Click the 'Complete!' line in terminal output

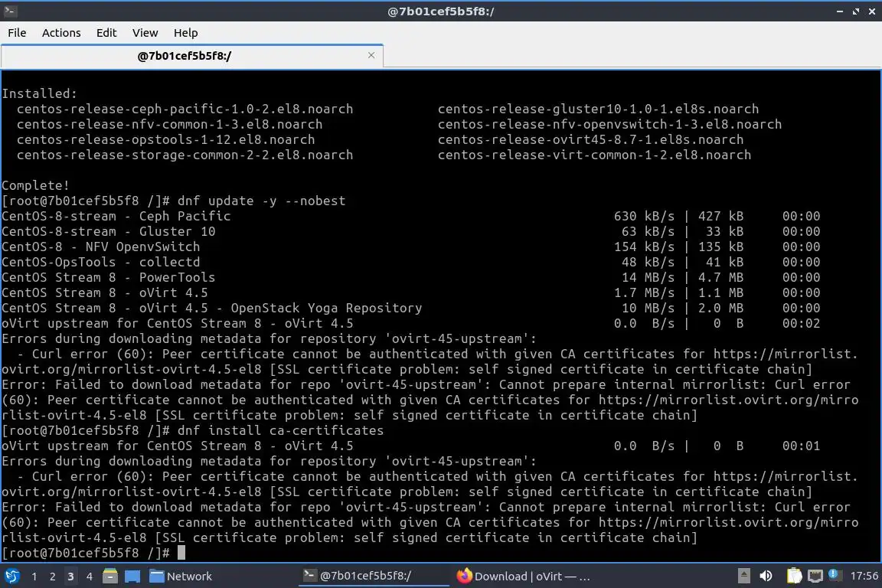(35, 186)
